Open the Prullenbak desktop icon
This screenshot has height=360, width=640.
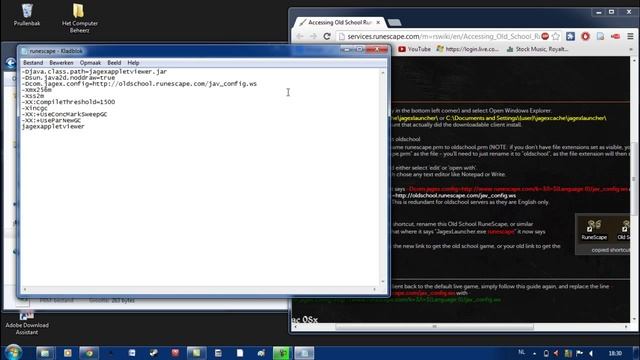point(27,15)
